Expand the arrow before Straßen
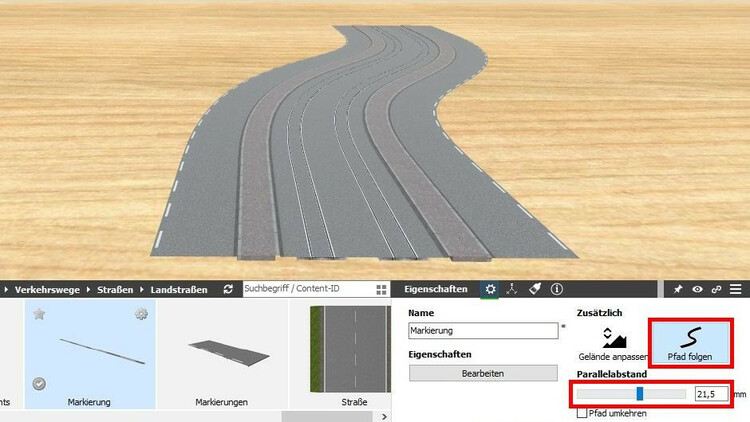The height and width of the screenshot is (422, 750). click(x=88, y=289)
